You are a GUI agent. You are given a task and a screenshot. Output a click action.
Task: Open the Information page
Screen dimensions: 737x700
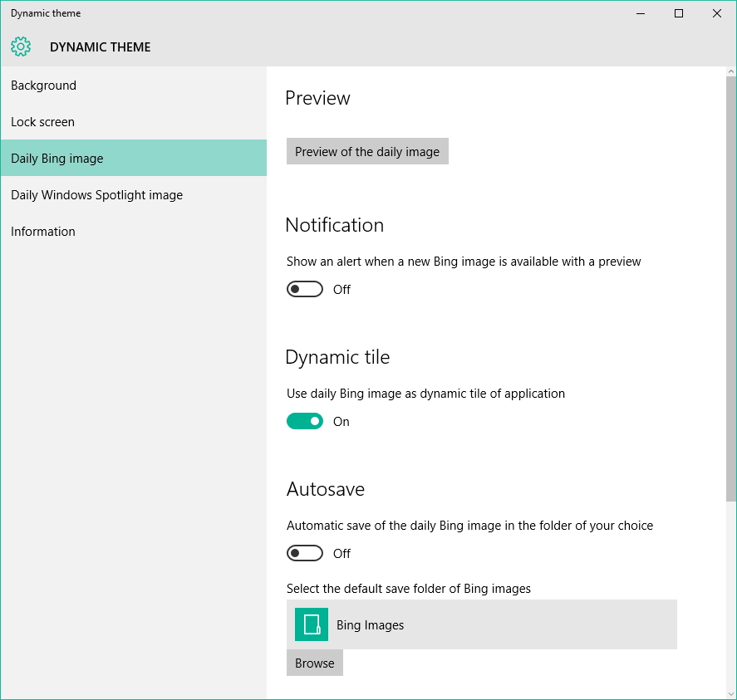tap(134, 231)
